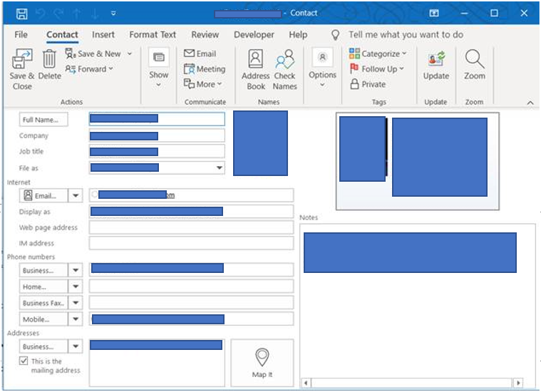Click the Ribbon Display Options icon
The image size is (541, 392).
click(x=433, y=13)
